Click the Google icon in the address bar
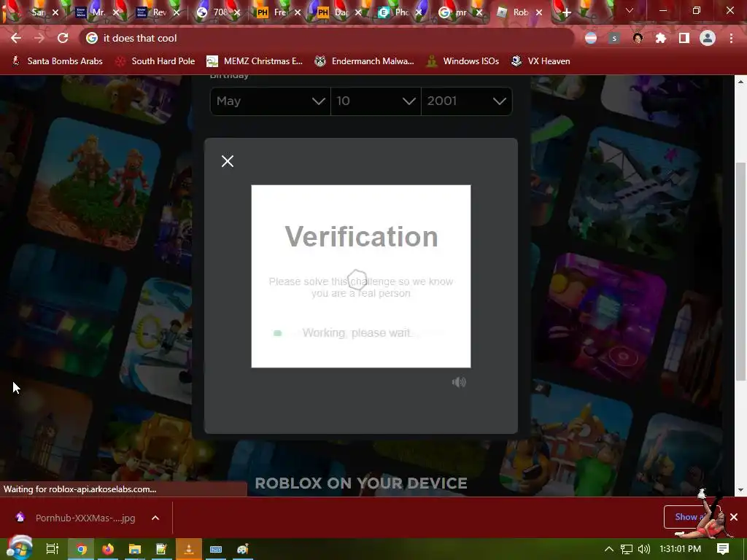Screen dimensions: 747x560 92,38
